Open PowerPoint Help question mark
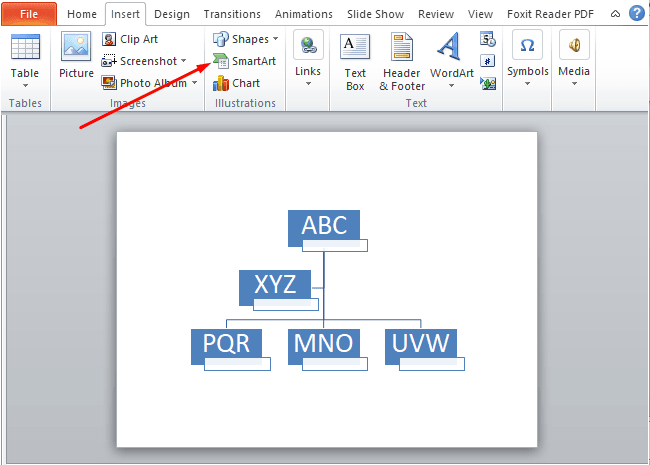 point(637,13)
